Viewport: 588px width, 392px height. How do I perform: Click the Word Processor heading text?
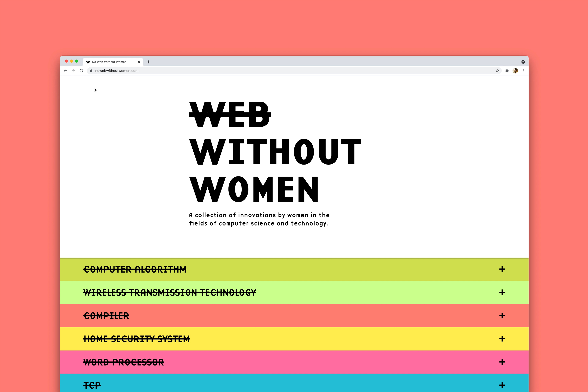pos(124,362)
